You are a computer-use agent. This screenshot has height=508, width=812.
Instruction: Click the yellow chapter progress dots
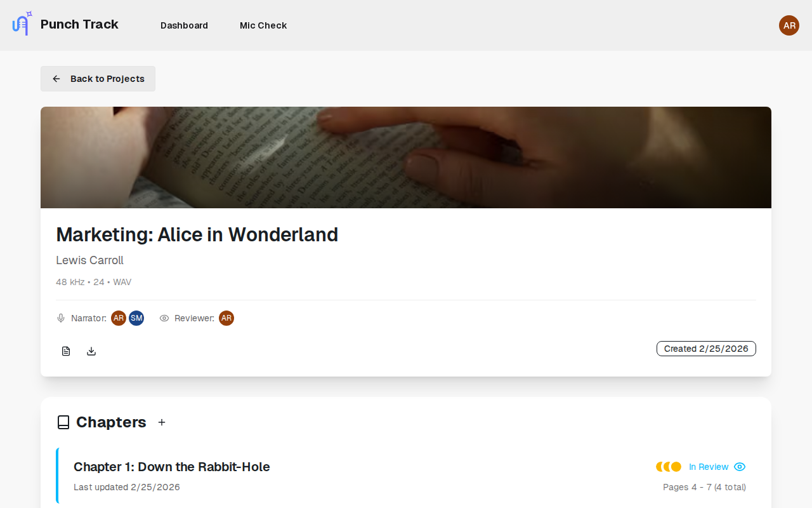click(669, 467)
